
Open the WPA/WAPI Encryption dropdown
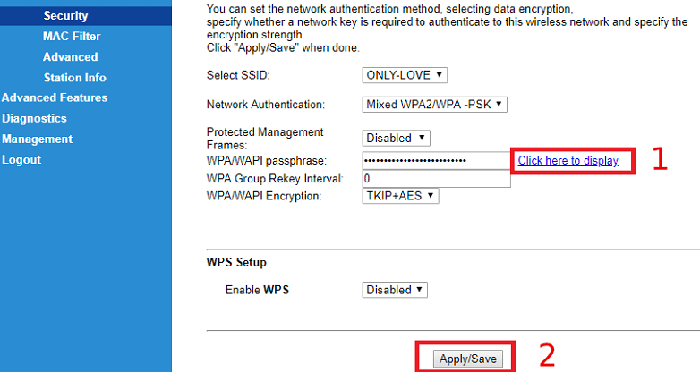[x=400, y=196]
